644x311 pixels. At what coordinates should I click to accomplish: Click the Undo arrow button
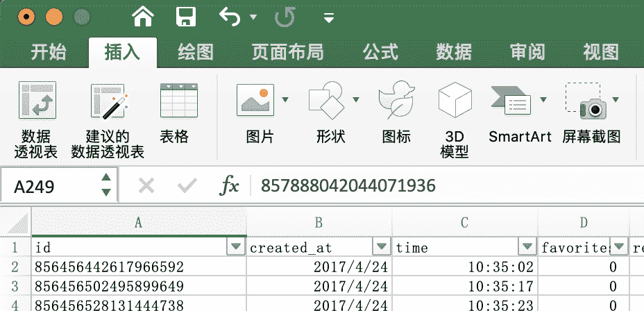(x=230, y=17)
